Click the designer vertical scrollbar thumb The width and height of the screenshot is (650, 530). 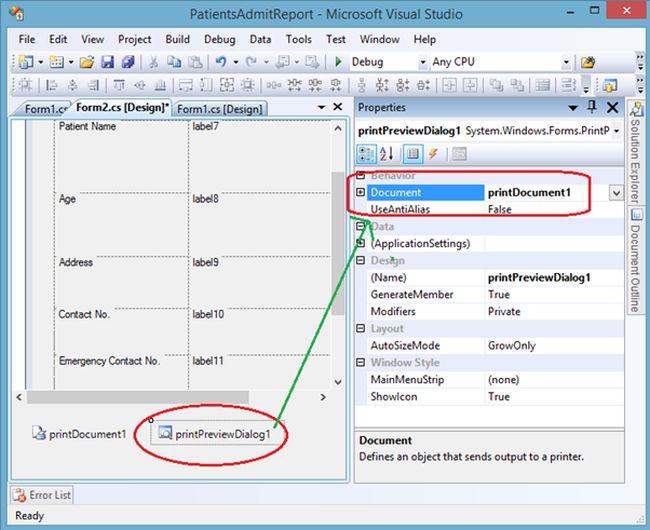click(338, 243)
